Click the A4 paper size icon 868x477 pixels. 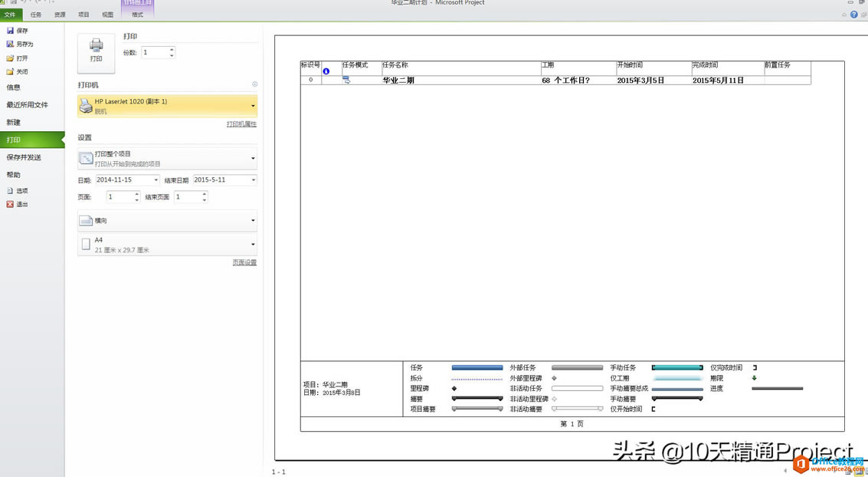coord(87,243)
